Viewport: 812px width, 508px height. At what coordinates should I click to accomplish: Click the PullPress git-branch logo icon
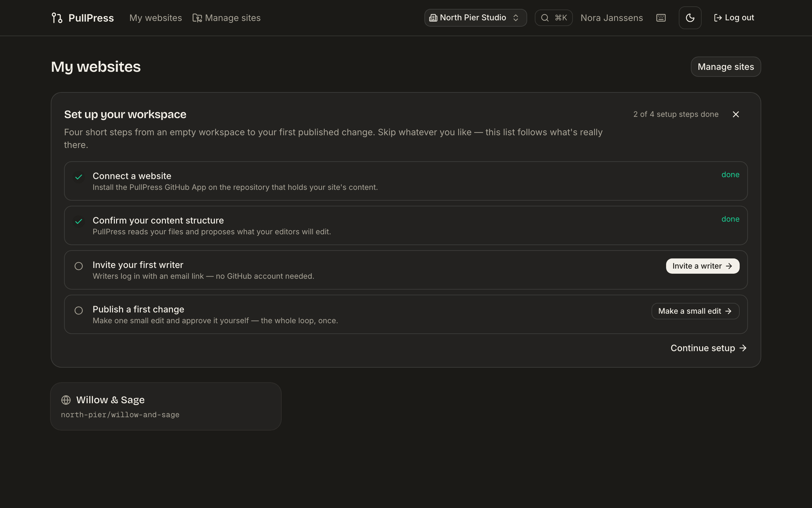[57, 18]
